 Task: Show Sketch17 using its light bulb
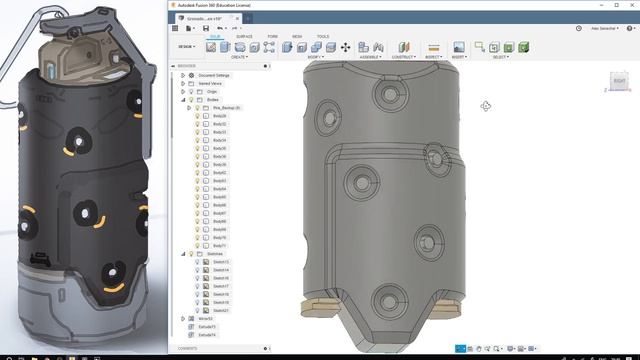click(198, 286)
